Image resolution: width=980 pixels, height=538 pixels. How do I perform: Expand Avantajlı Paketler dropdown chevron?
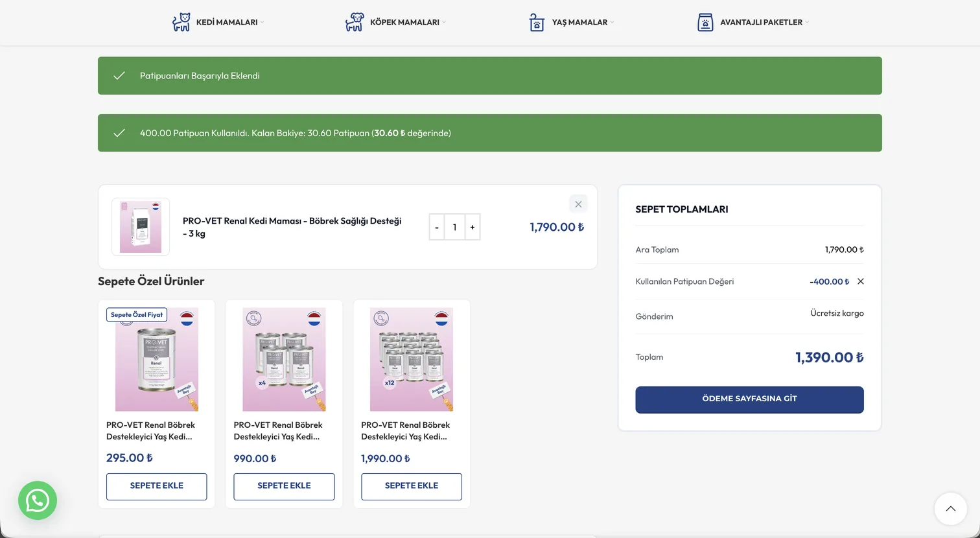tap(807, 22)
